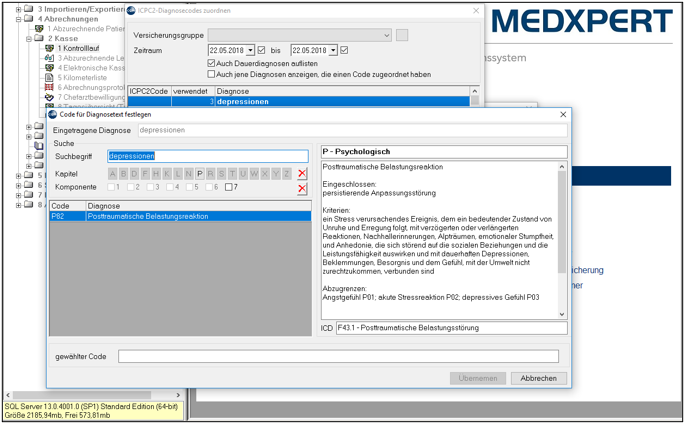Click the 'verwendet' column header

[x=193, y=91]
